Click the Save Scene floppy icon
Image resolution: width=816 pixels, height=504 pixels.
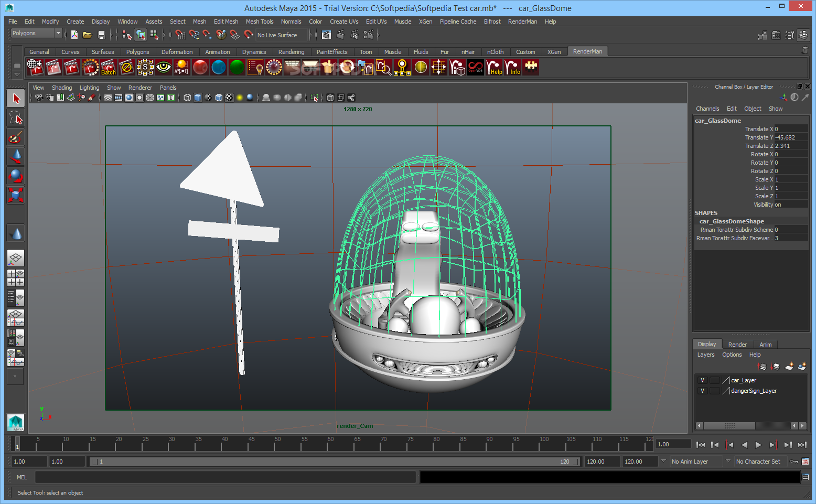(x=102, y=35)
